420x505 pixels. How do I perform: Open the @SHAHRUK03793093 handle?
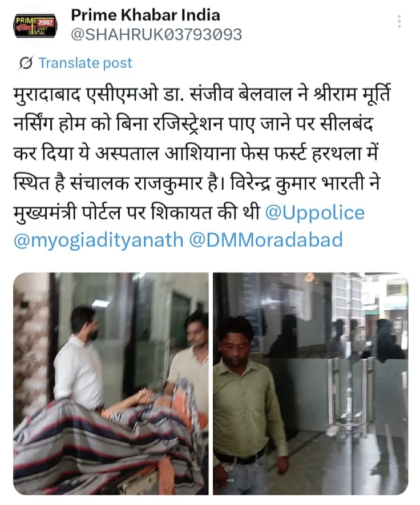[x=156, y=34]
